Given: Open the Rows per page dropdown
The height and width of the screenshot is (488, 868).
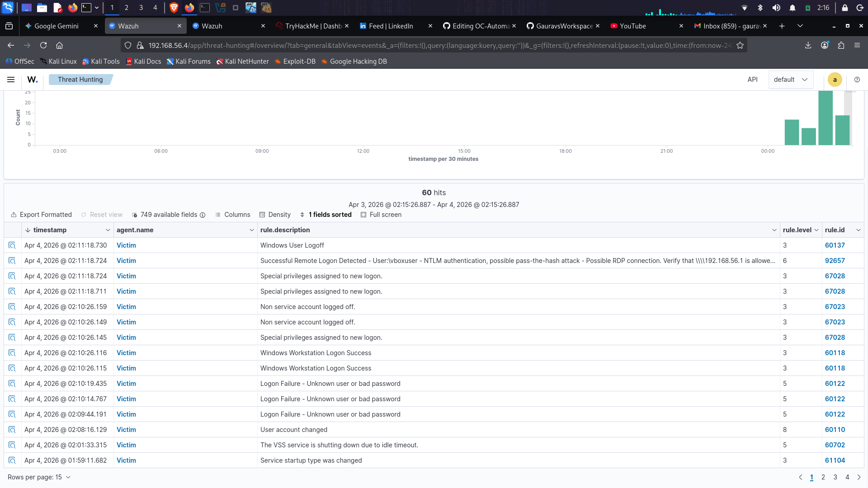Looking at the screenshot, I should tap(39, 477).
